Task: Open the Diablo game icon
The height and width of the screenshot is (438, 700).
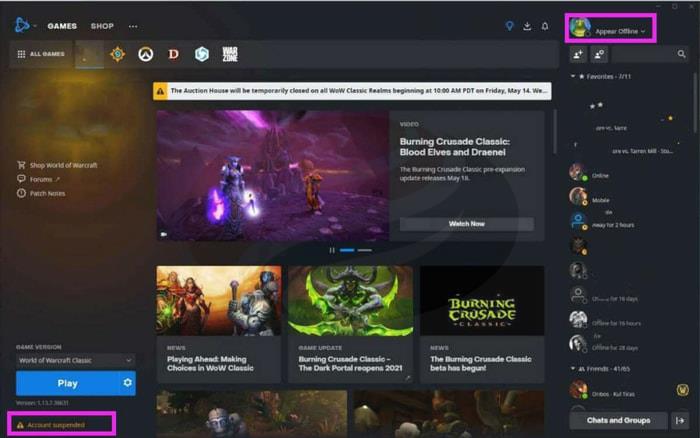Action: click(x=173, y=54)
